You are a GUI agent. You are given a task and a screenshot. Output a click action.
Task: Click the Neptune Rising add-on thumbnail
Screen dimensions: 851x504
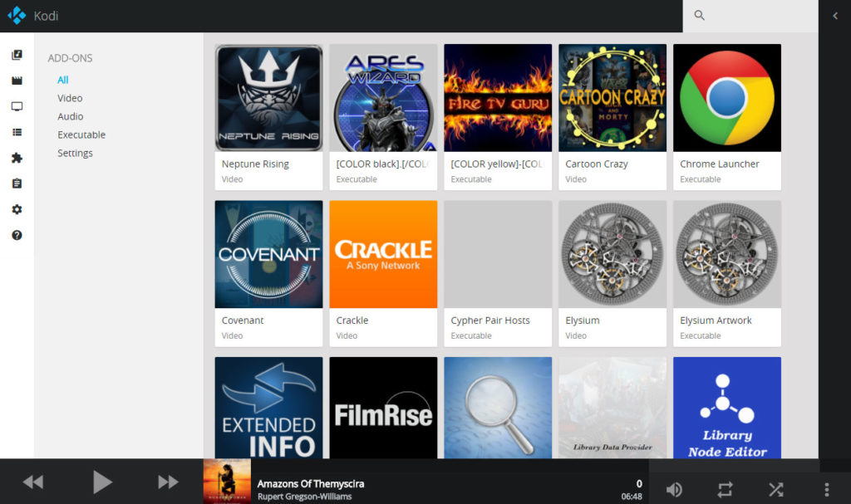click(268, 97)
